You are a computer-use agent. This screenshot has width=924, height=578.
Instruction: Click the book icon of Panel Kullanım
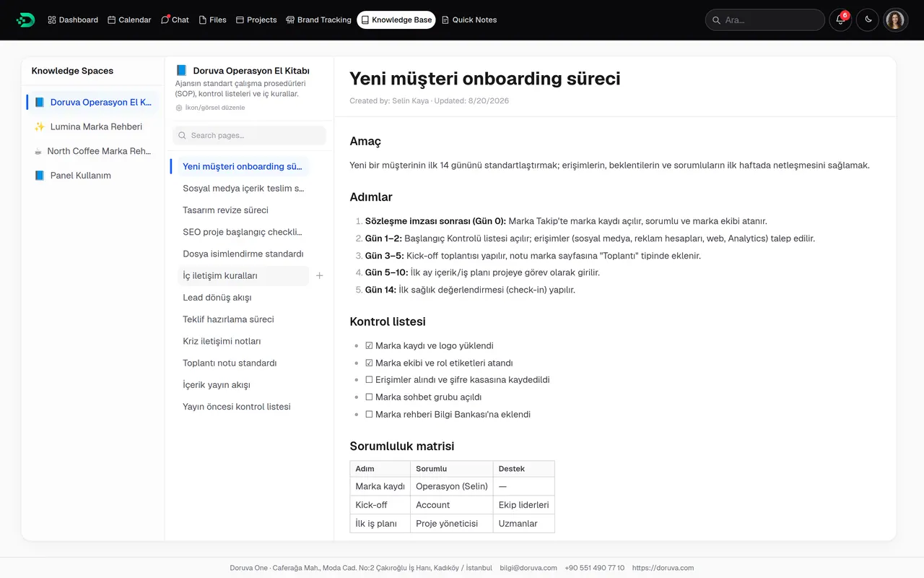tap(40, 176)
